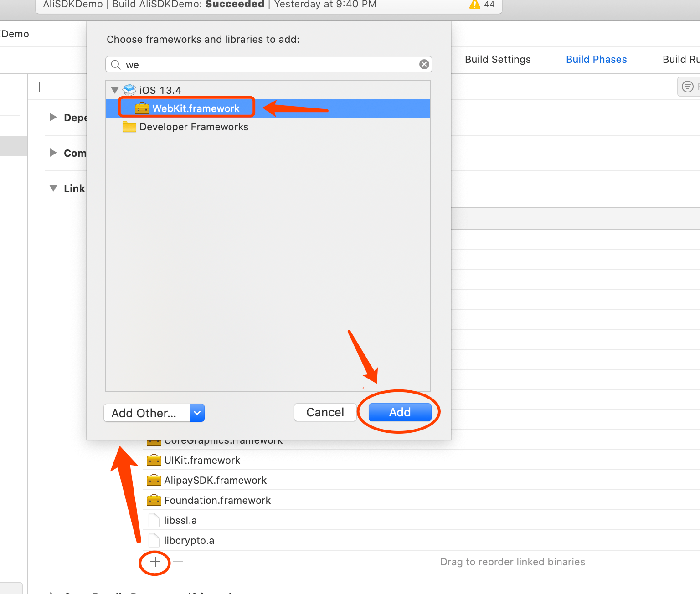Screen dimensions: 700x594
Task: Cancel the framework selection dialog
Action: (325, 412)
